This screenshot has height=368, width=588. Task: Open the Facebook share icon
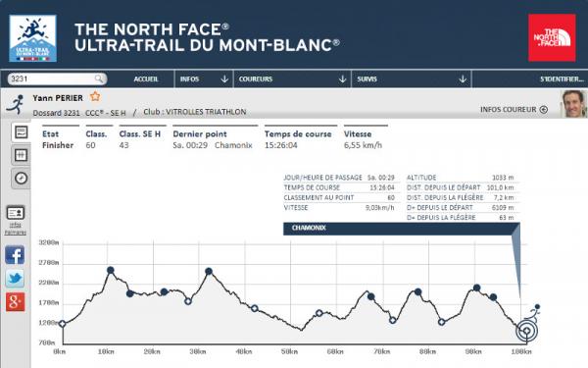[x=15, y=255]
